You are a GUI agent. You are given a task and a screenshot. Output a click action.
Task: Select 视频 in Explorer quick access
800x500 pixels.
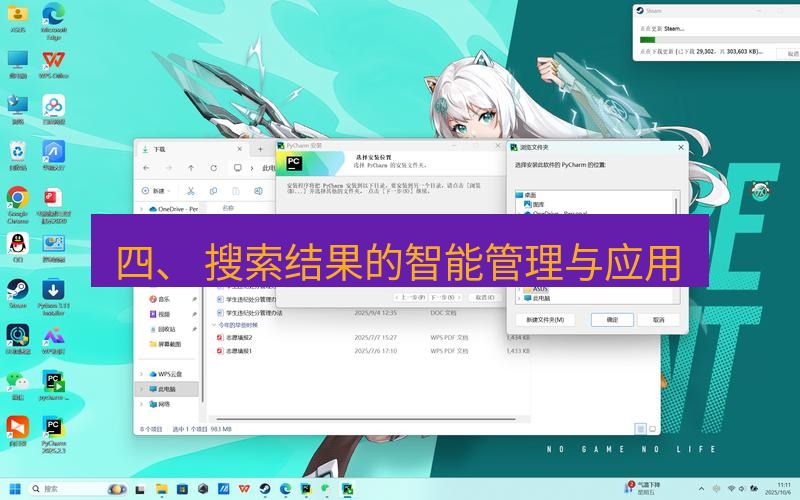164,314
